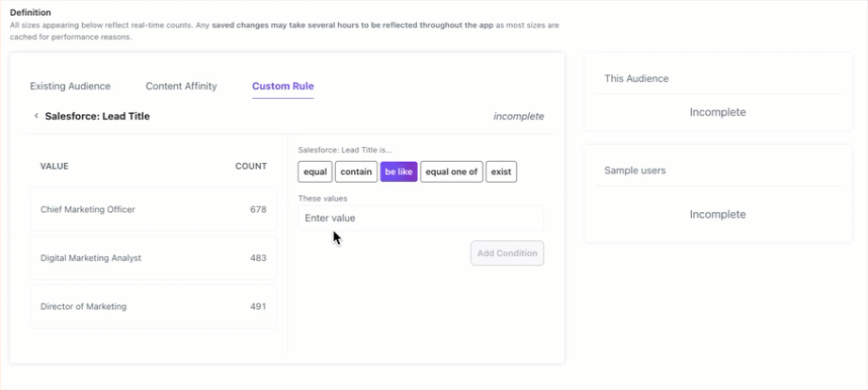Pick the Director of Marketing value row

153,306
